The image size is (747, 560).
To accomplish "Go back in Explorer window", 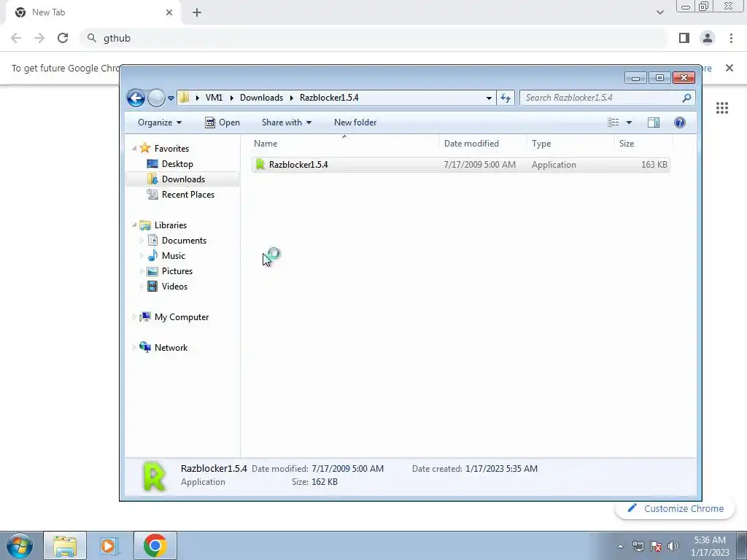I will pos(136,98).
